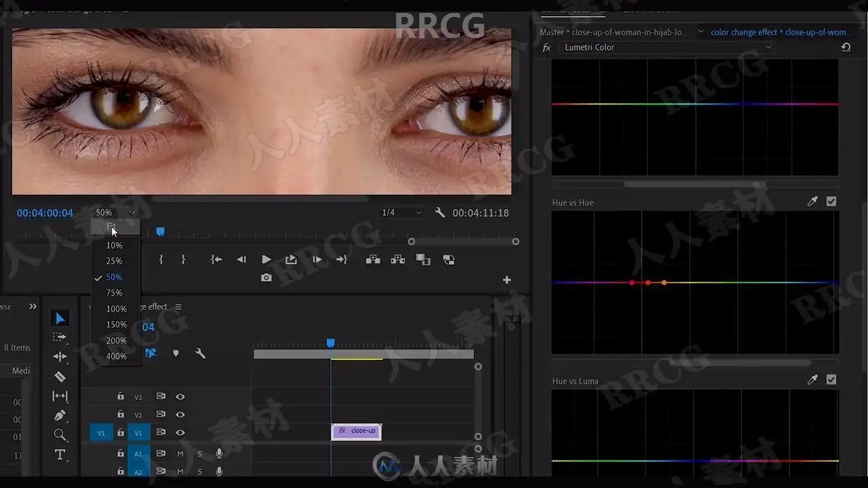The width and height of the screenshot is (868, 488).
Task: Toggle V2 track output eye
Action: [180, 415]
